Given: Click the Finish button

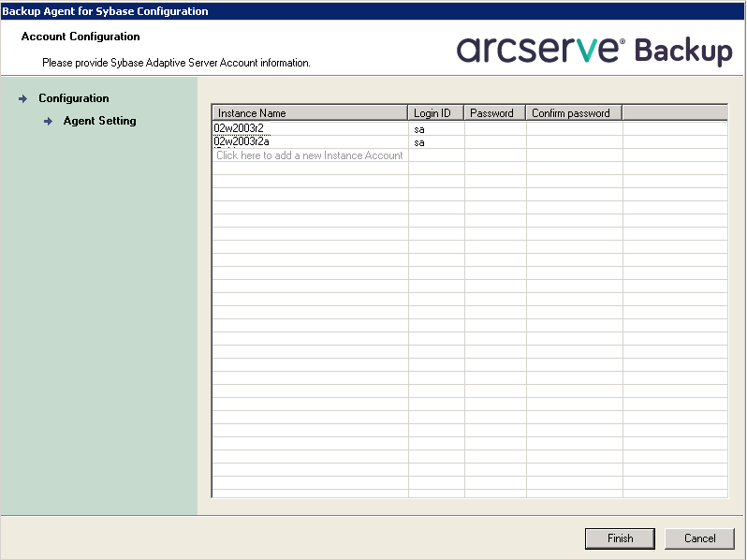Looking at the screenshot, I should 620,538.
